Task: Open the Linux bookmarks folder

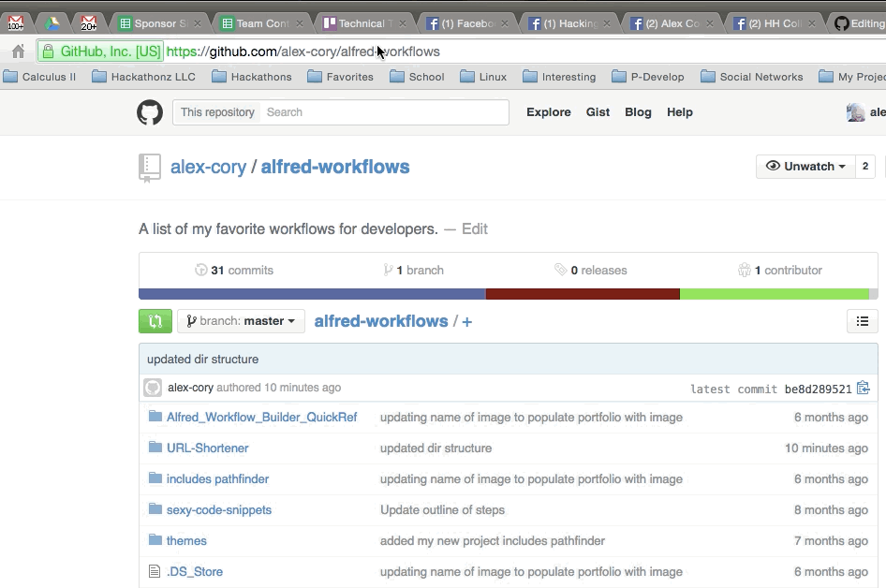Action: coord(483,77)
